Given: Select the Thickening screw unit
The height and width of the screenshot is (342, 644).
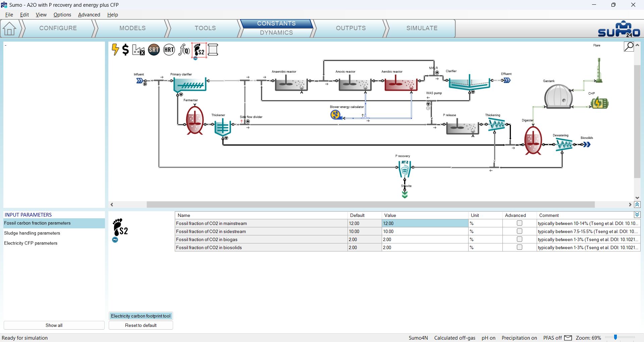Looking at the screenshot, I should click(x=497, y=125).
